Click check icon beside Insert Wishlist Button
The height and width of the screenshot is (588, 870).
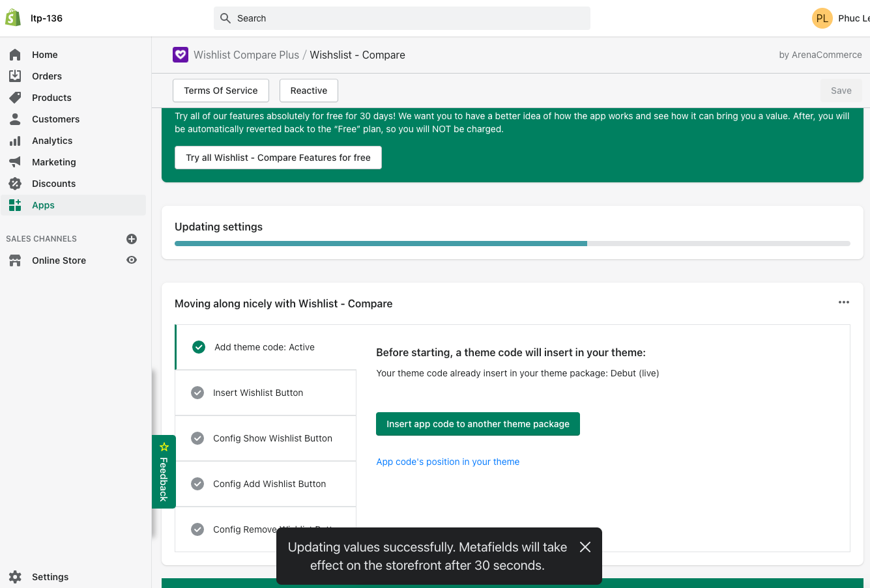197,393
